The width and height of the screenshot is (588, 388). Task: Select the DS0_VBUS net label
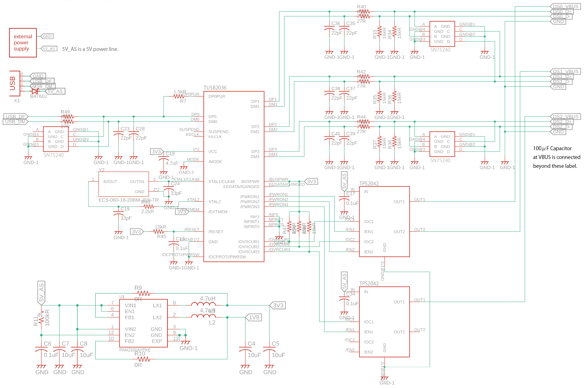pos(566,6)
